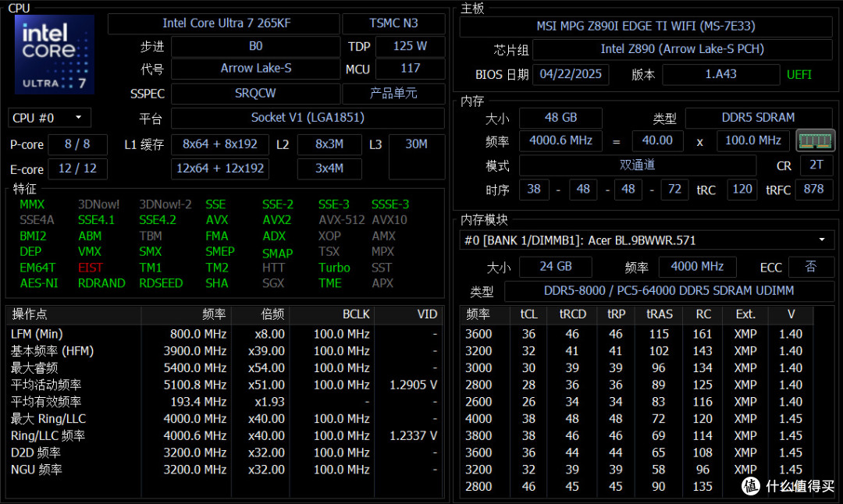The image size is (843, 504).
Task: Click the tRFC value 878
Action: 813,190
